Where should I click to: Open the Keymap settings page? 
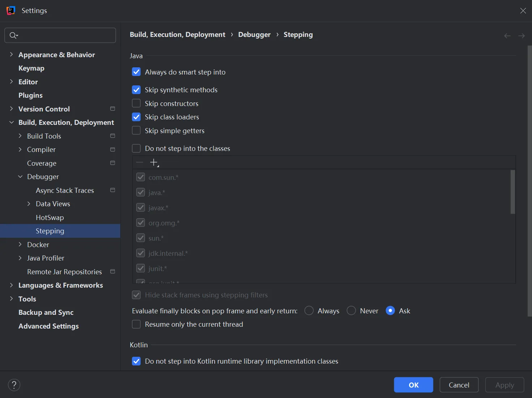click(31, 68)
